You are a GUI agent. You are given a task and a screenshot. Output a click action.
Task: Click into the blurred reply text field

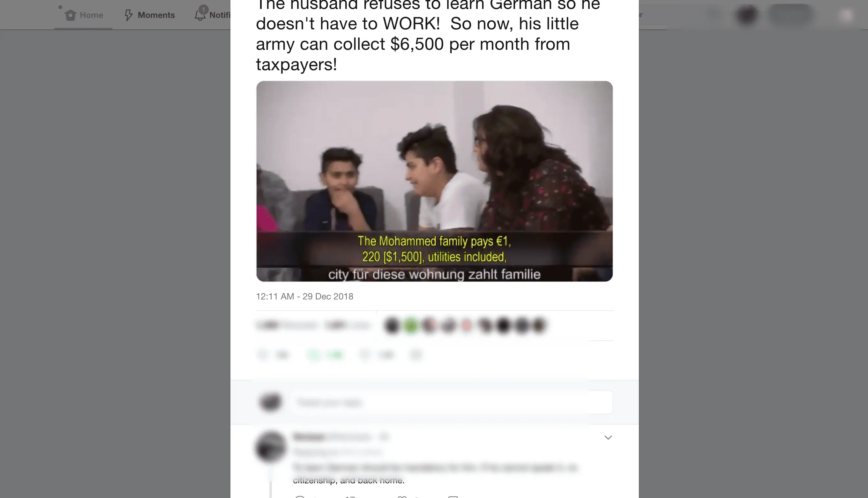[x=453, y=402]
